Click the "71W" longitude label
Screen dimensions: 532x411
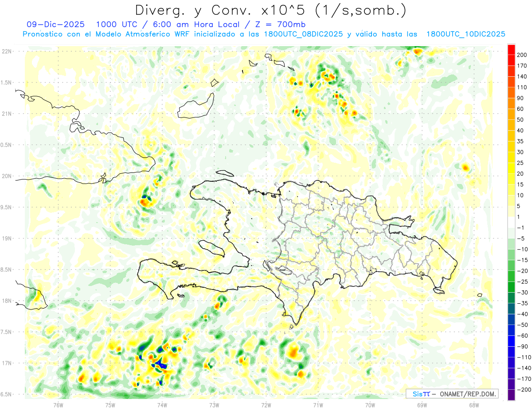tap(318, 404)
